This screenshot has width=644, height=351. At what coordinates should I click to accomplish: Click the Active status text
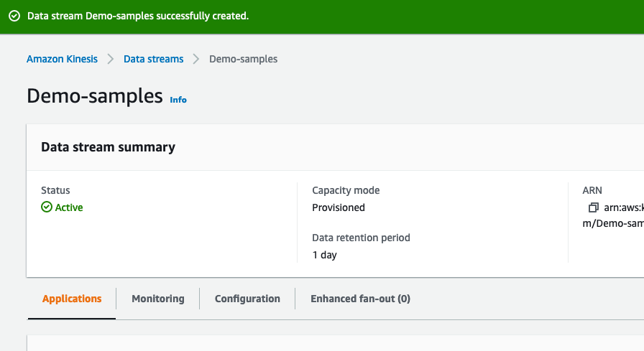[69, 207]
